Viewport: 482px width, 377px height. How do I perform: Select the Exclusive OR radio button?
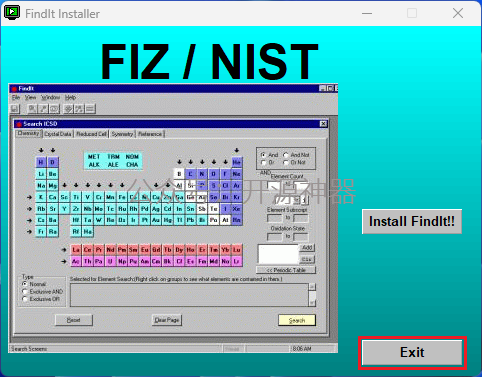point(25,299)
